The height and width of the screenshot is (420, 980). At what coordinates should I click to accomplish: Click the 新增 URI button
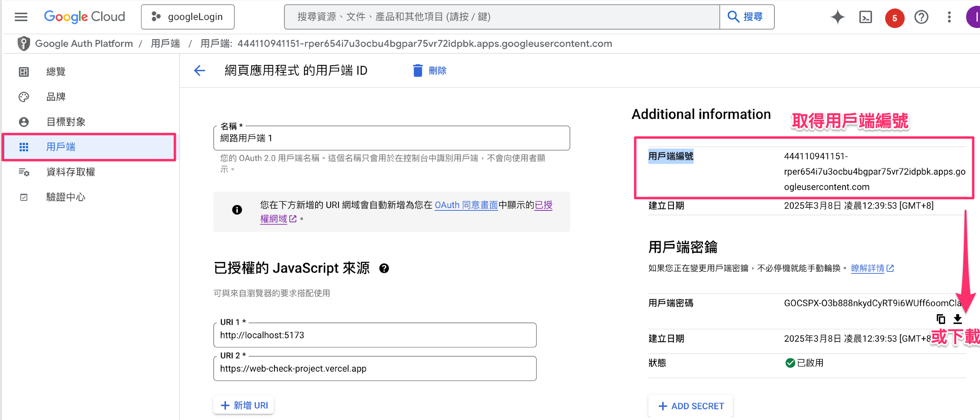coord(244,405)
